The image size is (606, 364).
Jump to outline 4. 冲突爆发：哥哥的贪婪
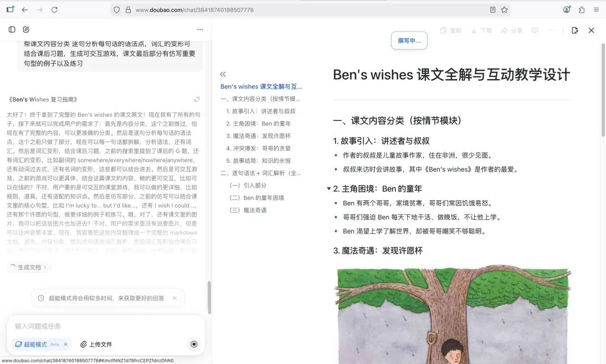pyautogui.click(x=259, y=149)
